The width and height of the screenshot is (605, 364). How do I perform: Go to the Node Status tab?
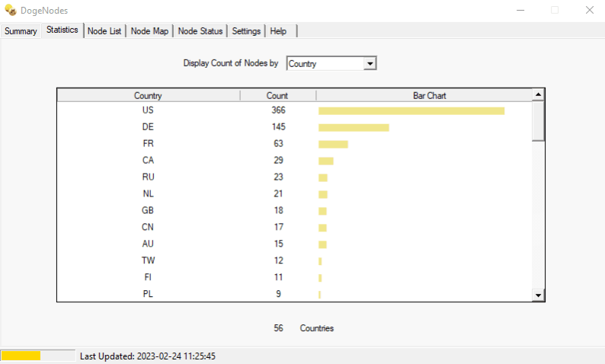pos(200,31)
